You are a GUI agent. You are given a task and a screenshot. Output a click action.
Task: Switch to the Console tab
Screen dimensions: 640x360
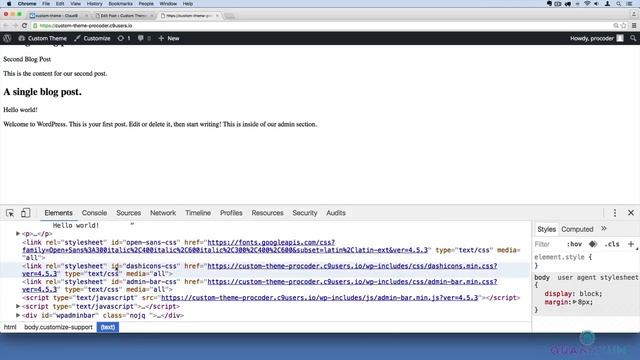[94, 213]
